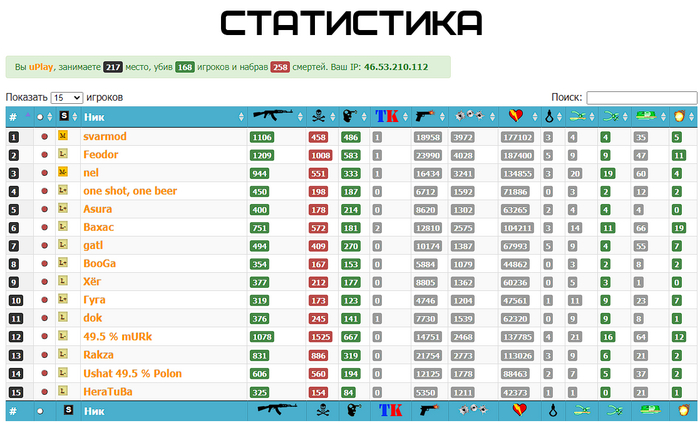Click 21754 shots value in Rakza row
700x423 pixels.
point(428,356)
